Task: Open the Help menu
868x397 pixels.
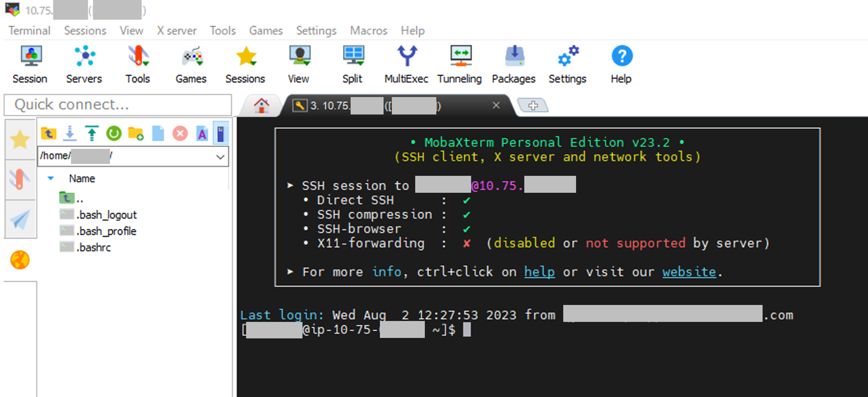Action: (x=413, y=31)
